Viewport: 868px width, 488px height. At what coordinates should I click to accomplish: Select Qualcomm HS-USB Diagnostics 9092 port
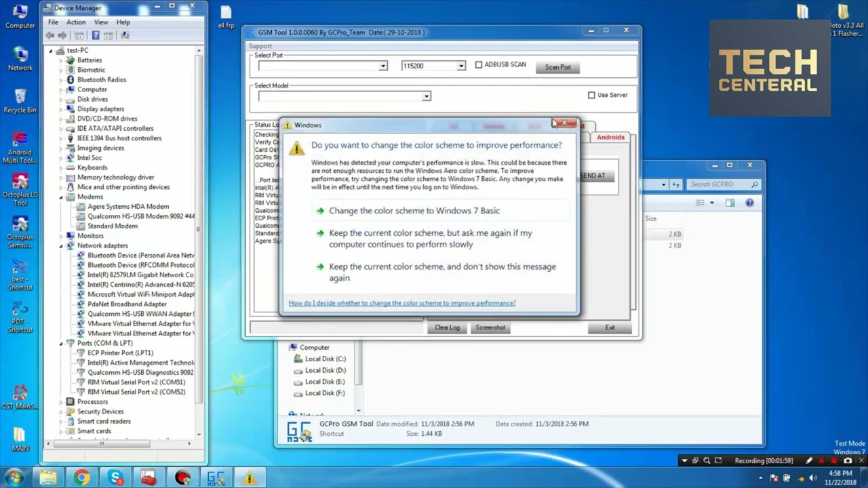click(140, 373)
